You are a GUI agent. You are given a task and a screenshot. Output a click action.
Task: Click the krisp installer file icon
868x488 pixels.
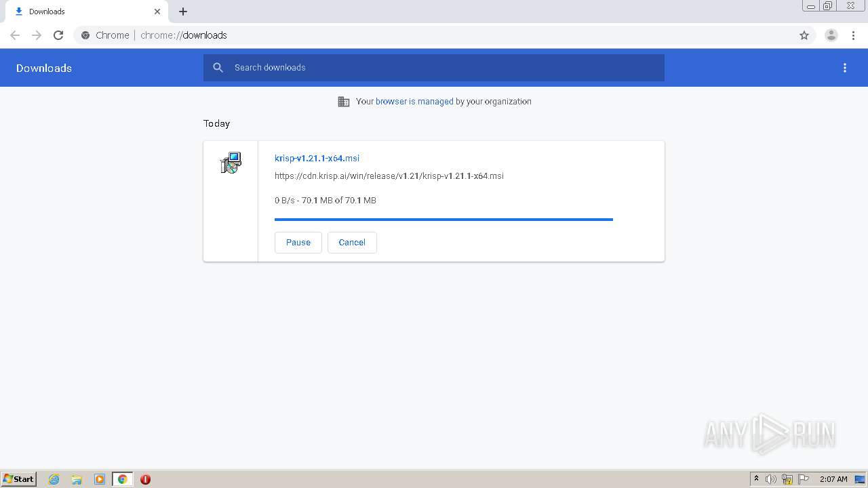(231, 163)
